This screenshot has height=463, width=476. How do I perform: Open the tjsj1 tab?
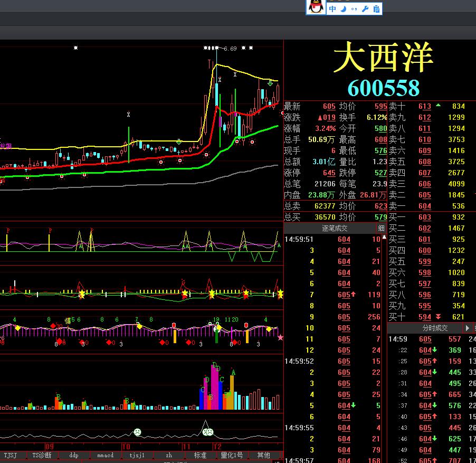[137, 455]
